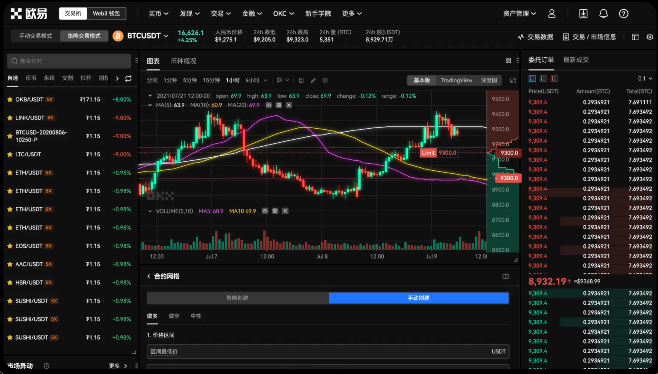Screen dimensions: 658x374
Task: Unstar the EOS/USDT pair
Action: click(x=10, y=246)
